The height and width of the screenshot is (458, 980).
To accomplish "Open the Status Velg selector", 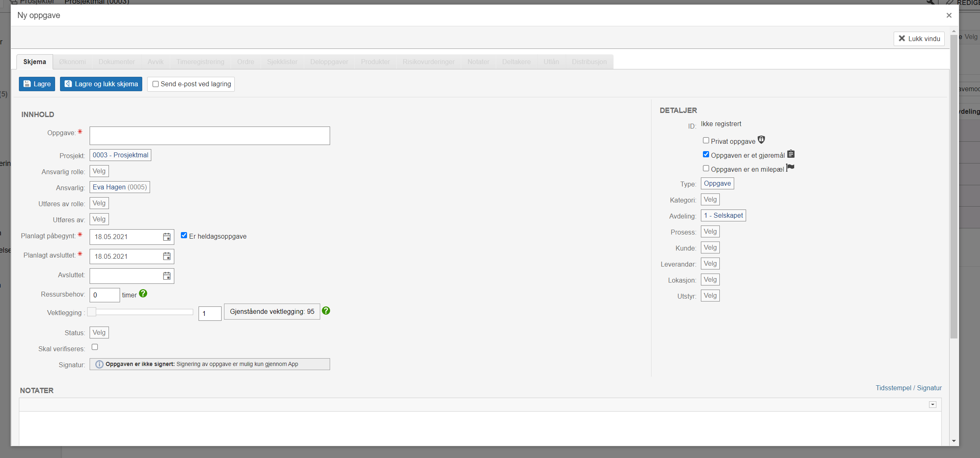I will click(99, 333).
